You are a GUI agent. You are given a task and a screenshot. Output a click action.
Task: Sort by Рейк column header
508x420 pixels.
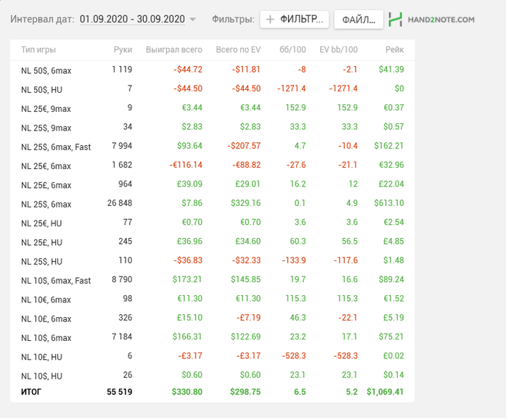395,49
